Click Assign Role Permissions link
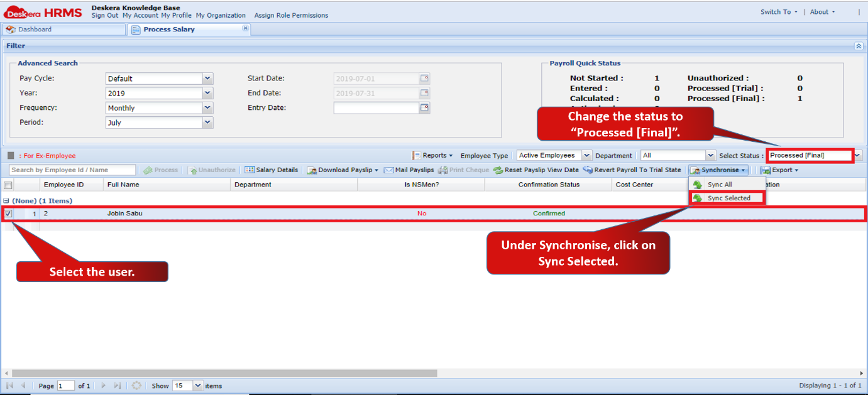Viewport: 868px width, 395px height. 291,15
